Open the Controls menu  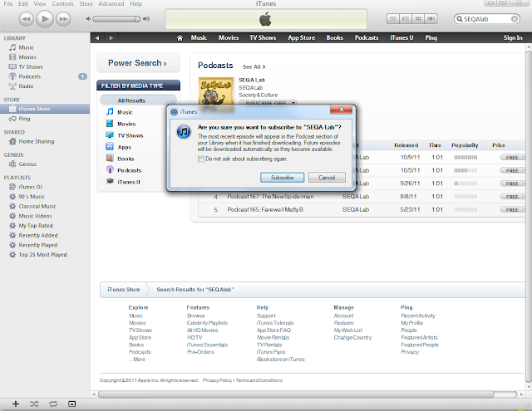pyautogui.click(x=62, y=3)
